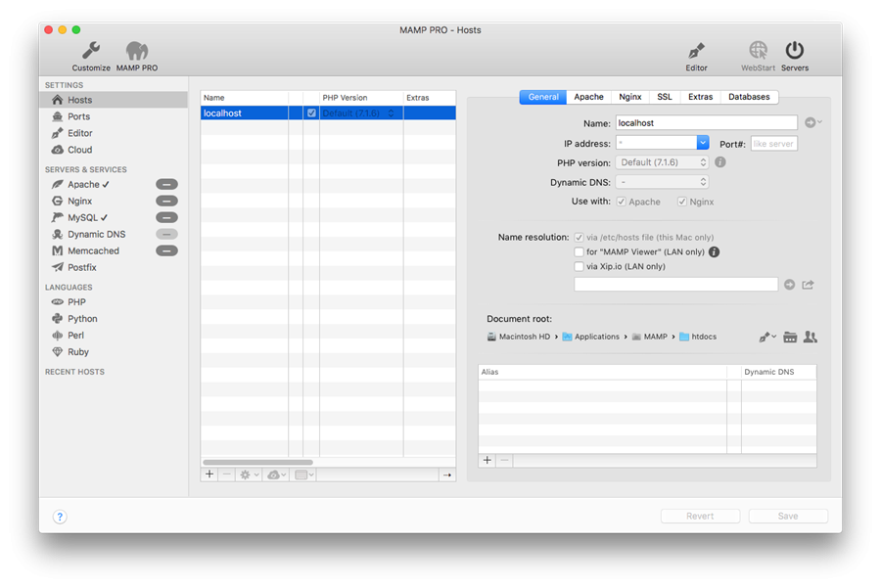Open document root editor dropdown

pos(767,337)
